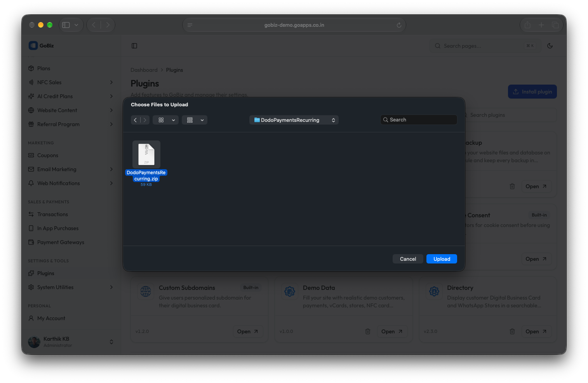
Task: Select the DodoPaymentsRecurring.zip file icon
Action: click(x=146, y=154)
